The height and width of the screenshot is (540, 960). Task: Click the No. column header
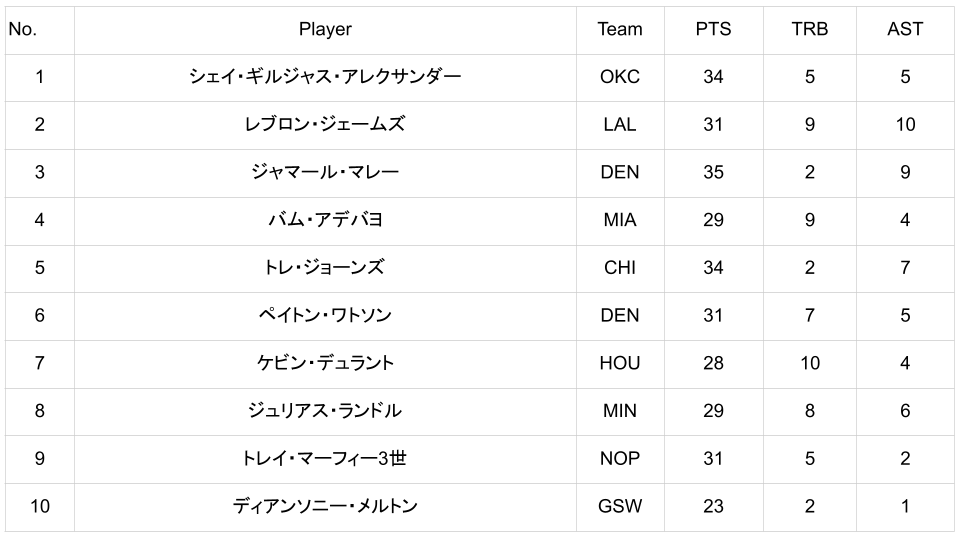(23, 29)
